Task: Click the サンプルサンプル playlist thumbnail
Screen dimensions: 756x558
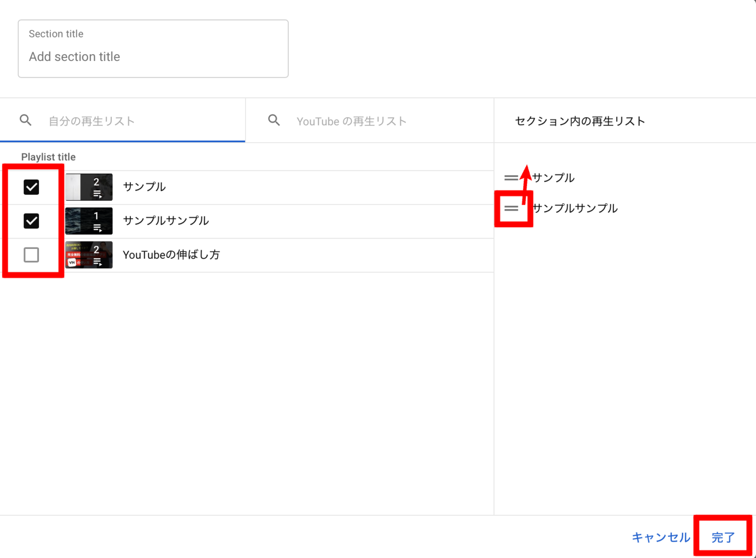Action: (x=89, y=221)
